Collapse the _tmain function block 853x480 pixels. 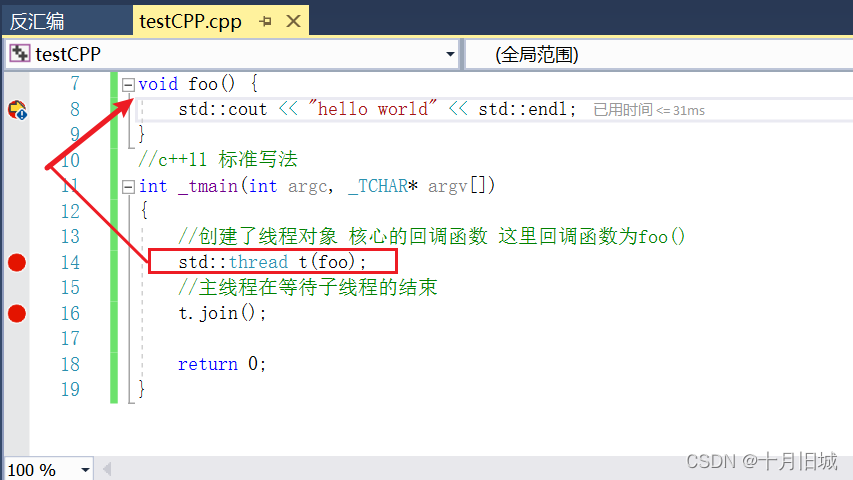pos(128,187)
